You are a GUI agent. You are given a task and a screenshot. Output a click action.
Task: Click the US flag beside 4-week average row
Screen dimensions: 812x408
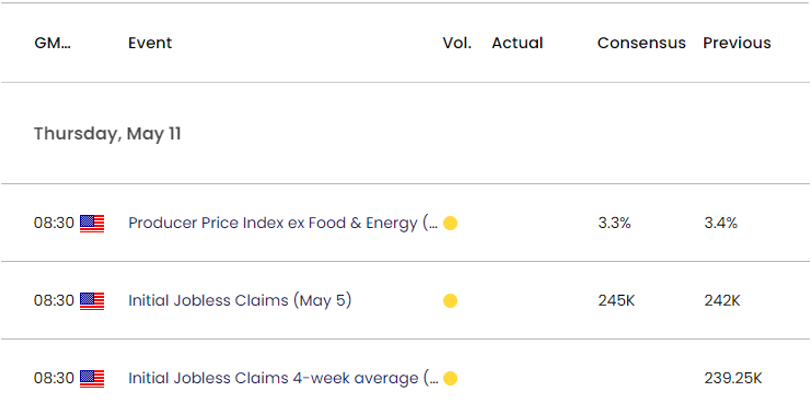92,378
